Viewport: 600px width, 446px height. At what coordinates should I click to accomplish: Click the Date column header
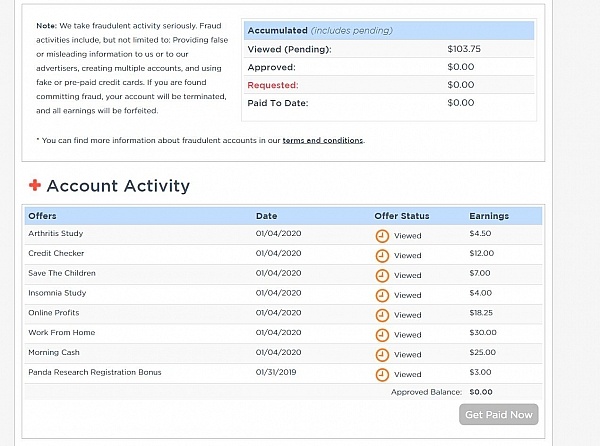pos(266,216)
